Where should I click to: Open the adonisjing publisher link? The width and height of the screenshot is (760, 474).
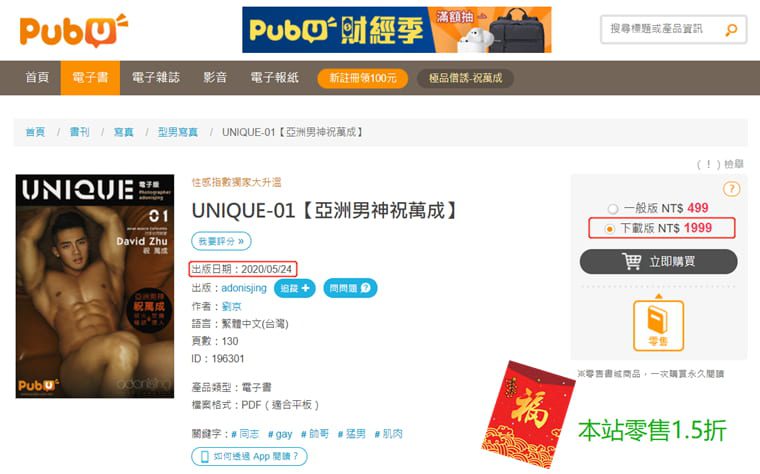pos(244,288)
